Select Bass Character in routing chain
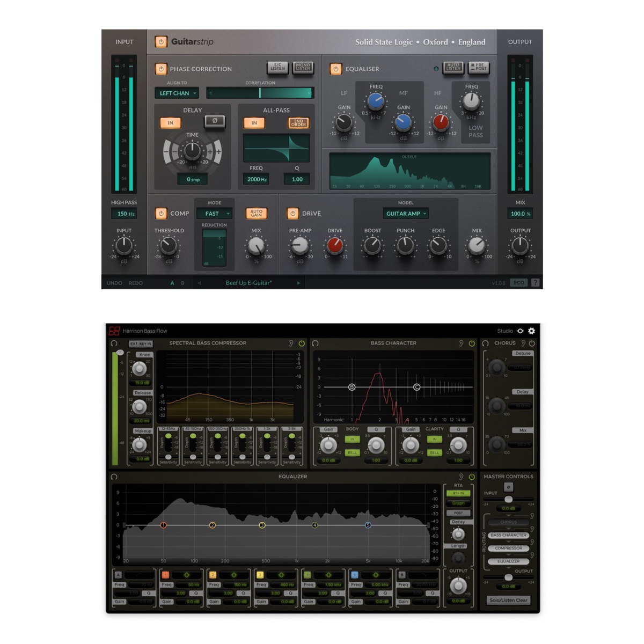 508,535
